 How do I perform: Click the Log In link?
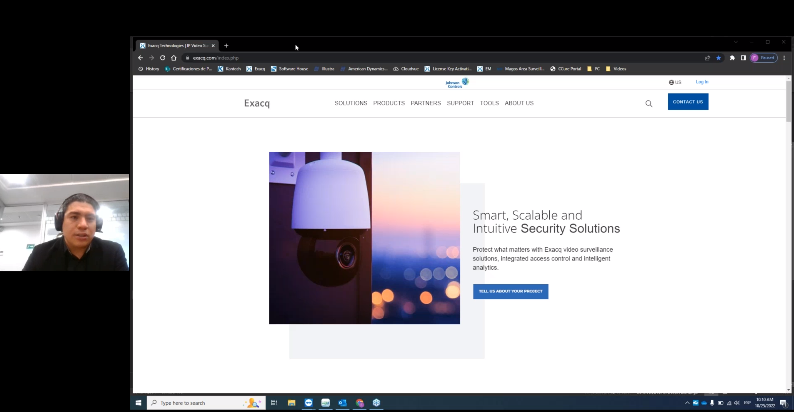[702, 82]
